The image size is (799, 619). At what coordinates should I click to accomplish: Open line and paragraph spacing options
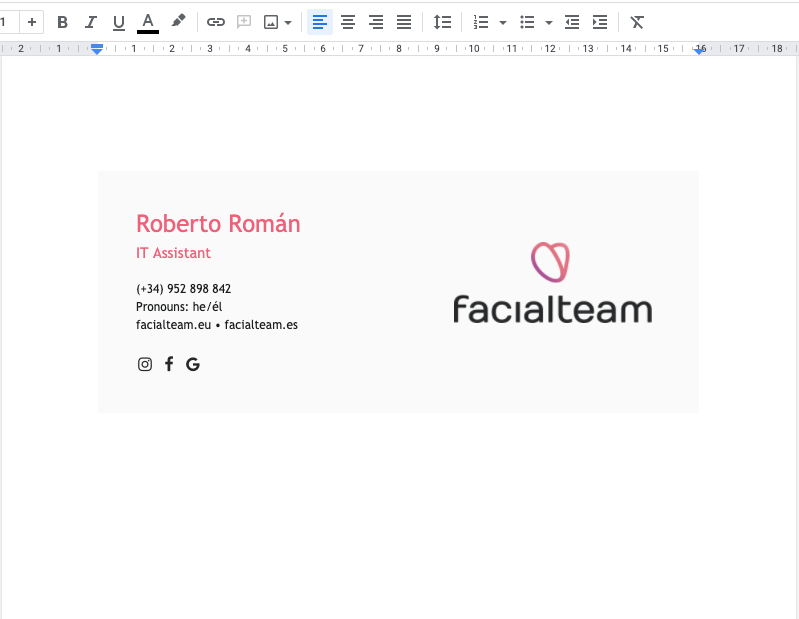coord(442,22)
